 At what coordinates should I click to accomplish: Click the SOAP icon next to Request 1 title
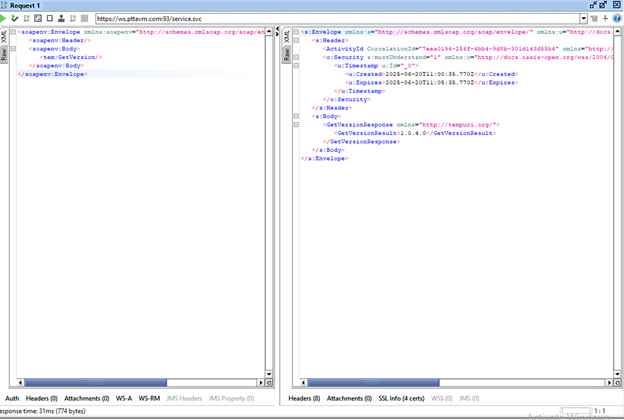tap(5, 5)
